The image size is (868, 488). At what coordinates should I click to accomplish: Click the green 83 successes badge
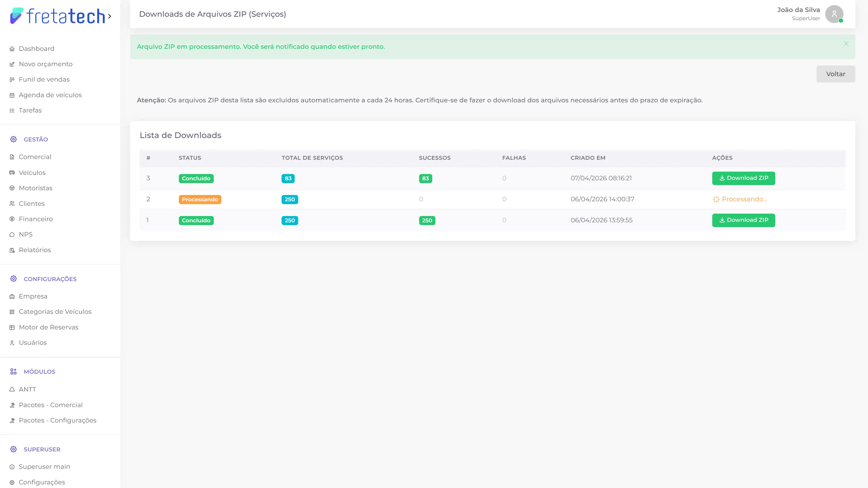[426, 178]
